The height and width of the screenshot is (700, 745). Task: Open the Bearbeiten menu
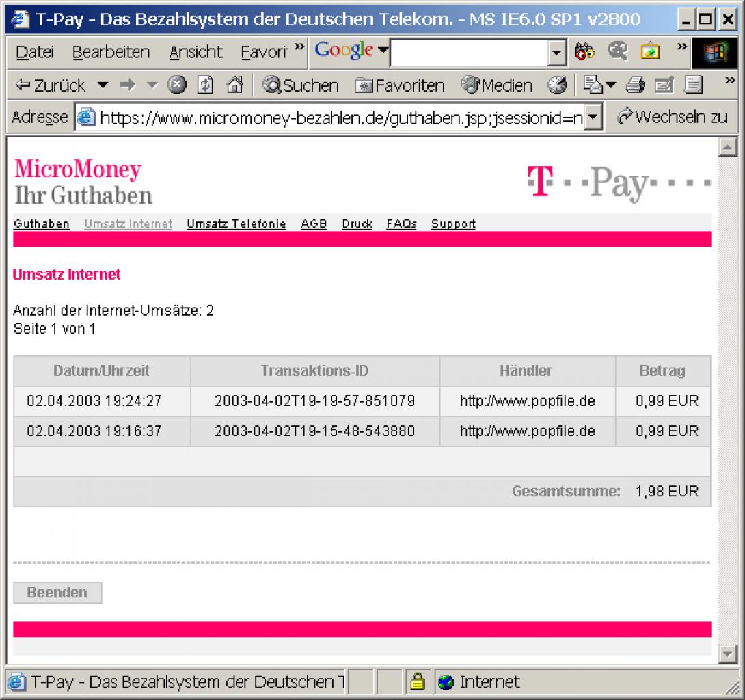[x=111, y=52]
